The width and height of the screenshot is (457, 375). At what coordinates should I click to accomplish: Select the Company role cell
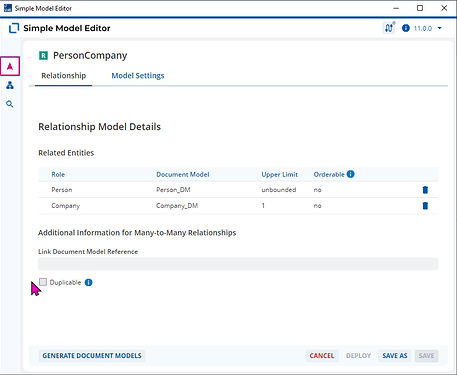pos(66,206)
